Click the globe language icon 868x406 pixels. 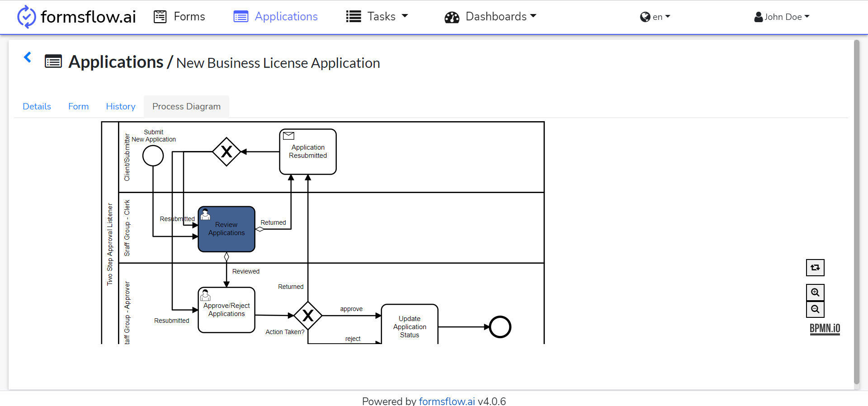(645, 17)
